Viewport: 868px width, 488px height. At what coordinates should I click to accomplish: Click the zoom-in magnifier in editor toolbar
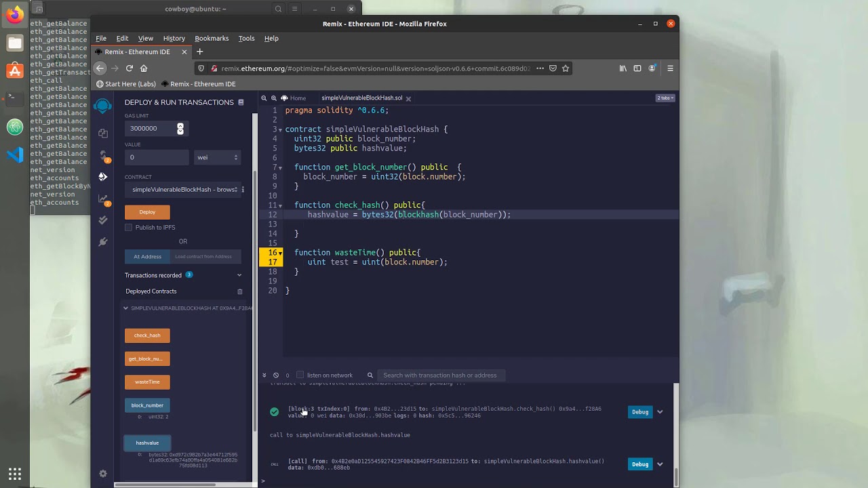[274, 98]
